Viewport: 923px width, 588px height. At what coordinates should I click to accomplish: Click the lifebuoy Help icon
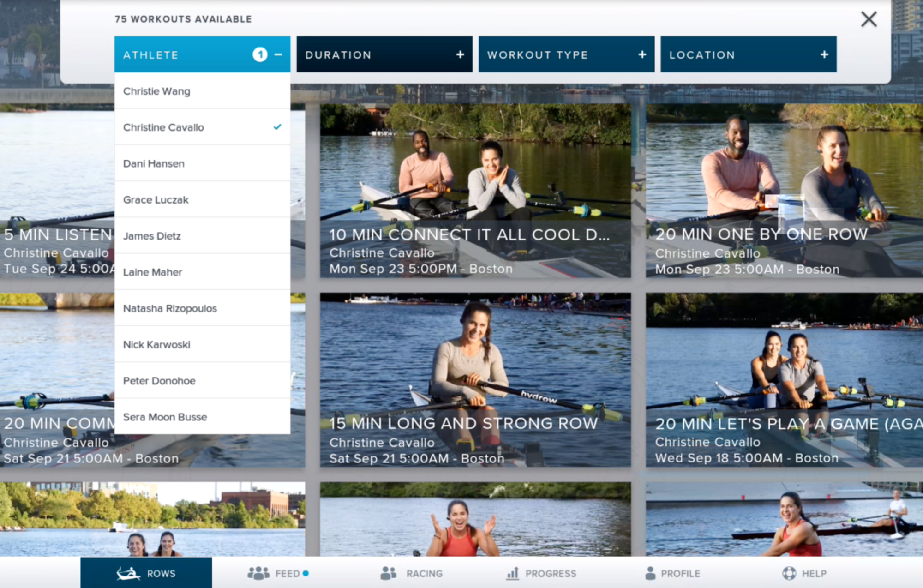point(789,573)
